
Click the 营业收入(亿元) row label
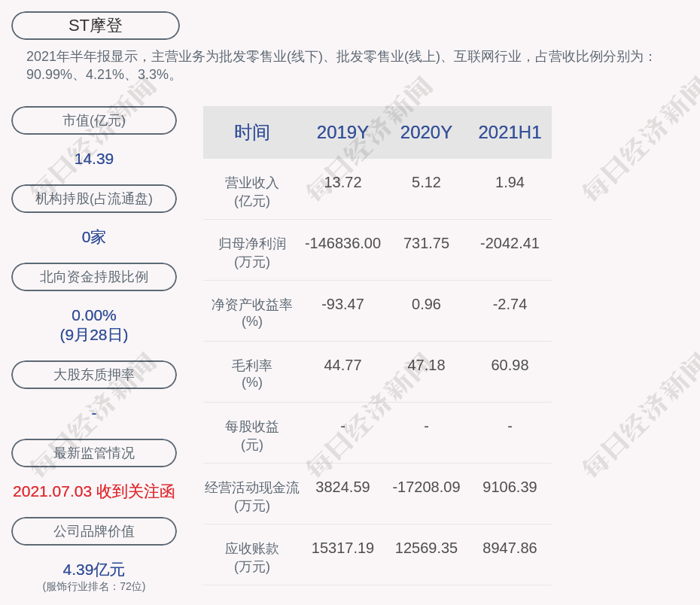click(x=252, y=192)
